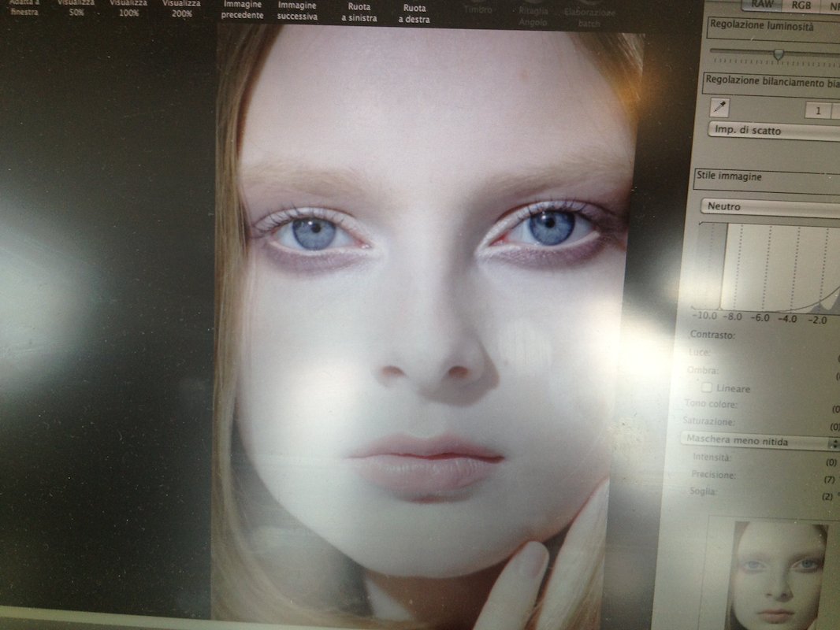Screen dimensions: 840x630
Task: Set zoom with Visualizza 100%
Action: coord(128,8)
